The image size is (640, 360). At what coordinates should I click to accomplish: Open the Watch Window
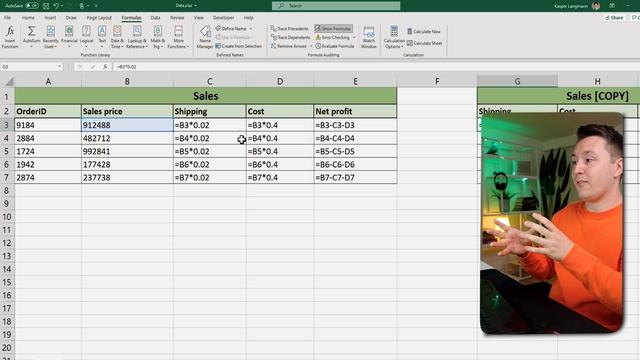[369, 37]
